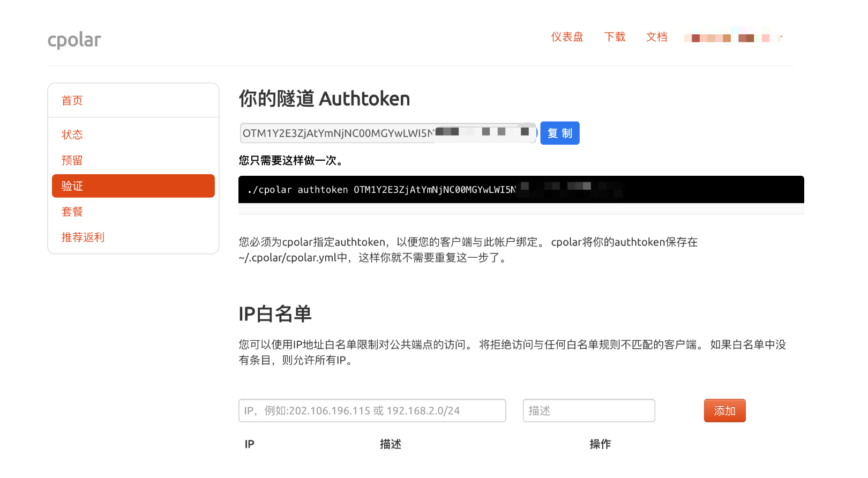868x478 pixels.
Task: Focus the IP address input field
Action: pyautogui.click(x=372, y=410)
